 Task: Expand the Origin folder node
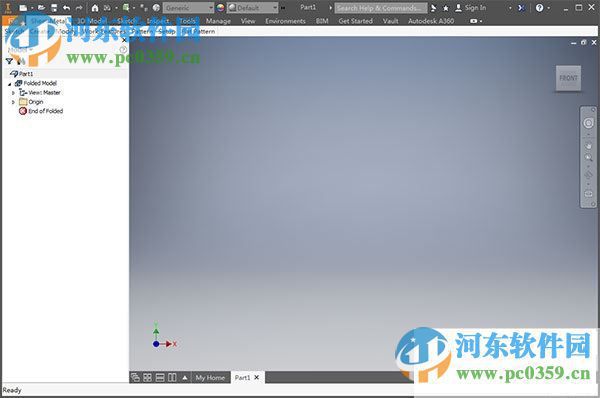click(x=13, y=102)
